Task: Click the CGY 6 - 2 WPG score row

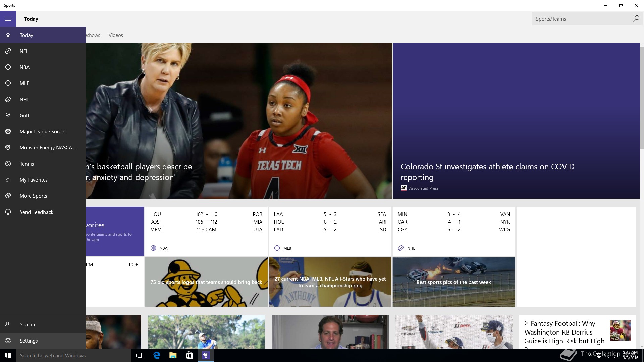Action: (x=454, y=229)
